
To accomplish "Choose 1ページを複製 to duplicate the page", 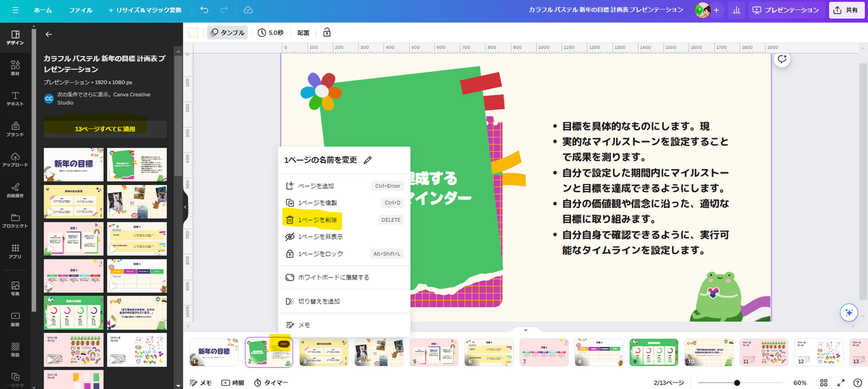I will [316, 202].
